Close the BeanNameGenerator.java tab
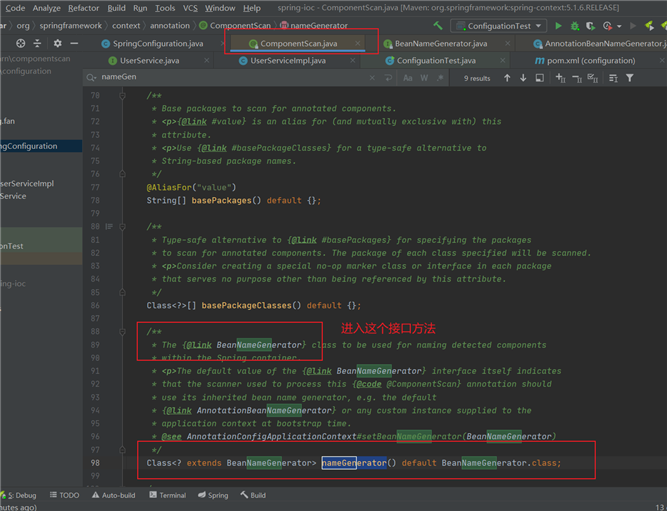This screenshot has width=667, height=511. click(507, 43)
